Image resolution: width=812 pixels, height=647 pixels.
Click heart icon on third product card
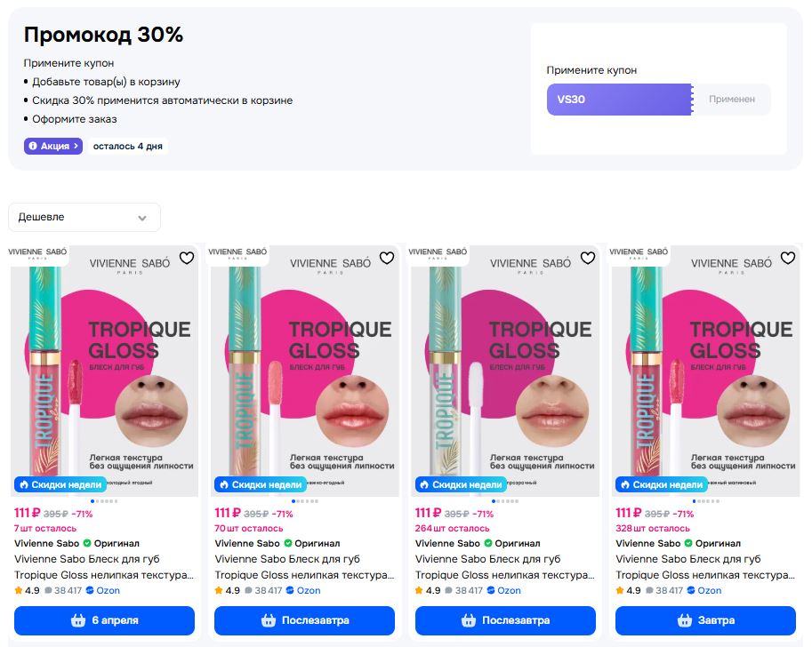click(588, 258)
